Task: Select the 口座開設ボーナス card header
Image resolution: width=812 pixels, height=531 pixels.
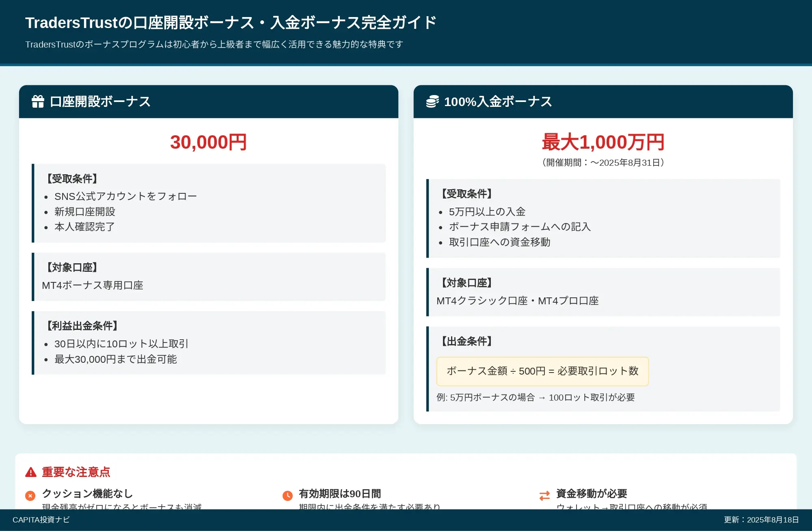Action: coord(209,102)
